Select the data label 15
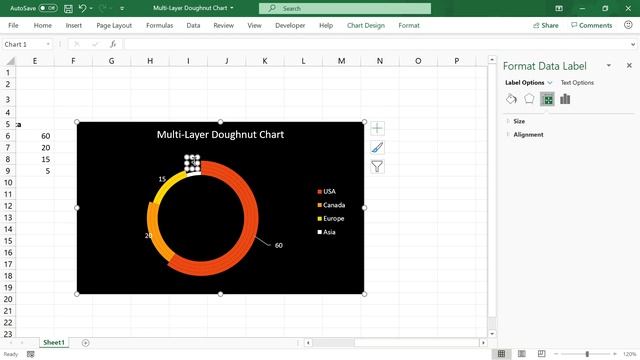Viewport: 640px width, 360px height. (162, 179)
